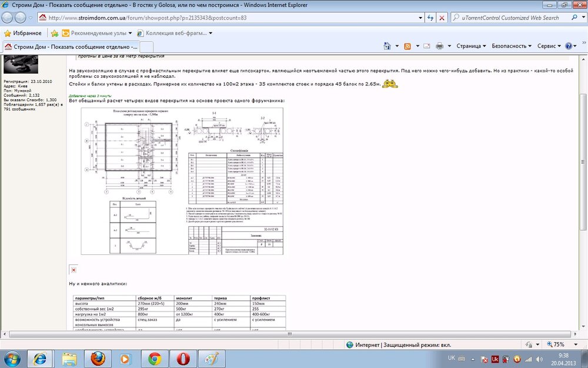Viewport: 588px width, 368px height.
Task: Open the Print tool
Action: 439,46
